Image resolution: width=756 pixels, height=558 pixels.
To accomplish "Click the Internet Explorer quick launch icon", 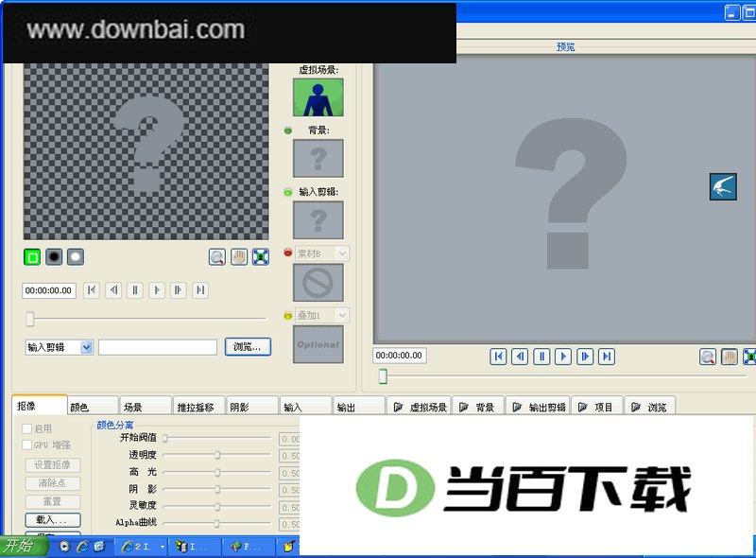I will tap(83, 546).
